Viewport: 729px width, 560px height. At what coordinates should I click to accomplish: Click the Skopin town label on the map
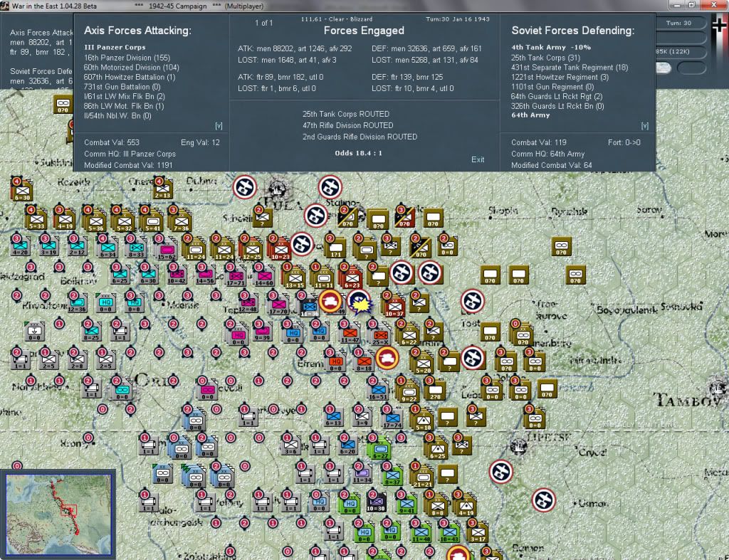(x=503, y=211)
